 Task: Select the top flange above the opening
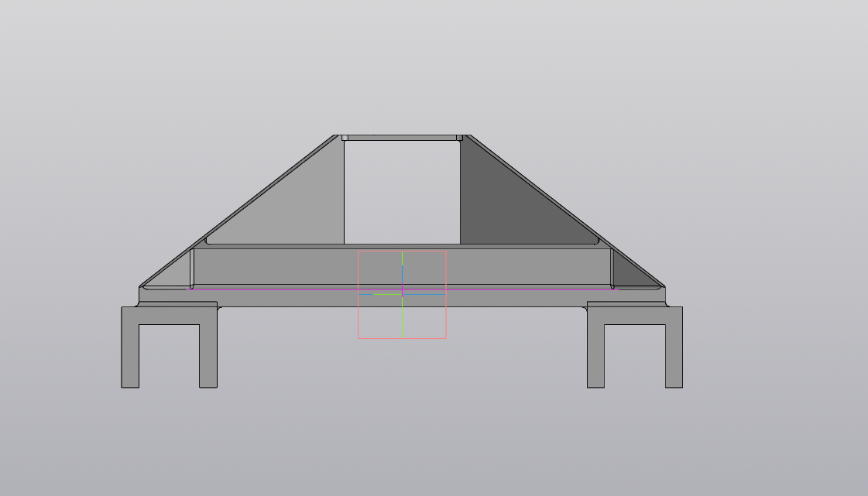[x=402, y=138]
